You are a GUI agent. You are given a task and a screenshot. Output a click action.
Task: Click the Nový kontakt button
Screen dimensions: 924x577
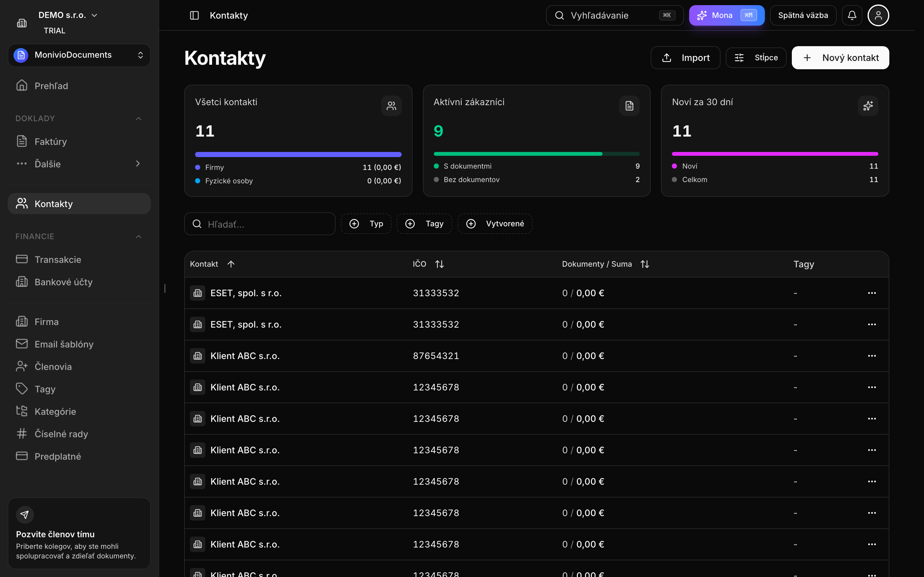coord(840,58)
